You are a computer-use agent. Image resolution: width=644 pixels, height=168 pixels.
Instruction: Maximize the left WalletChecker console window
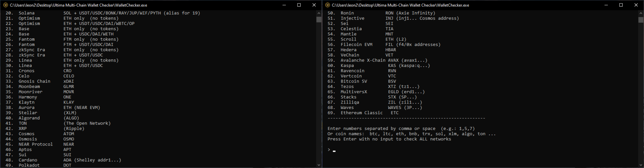coord(299,5)
